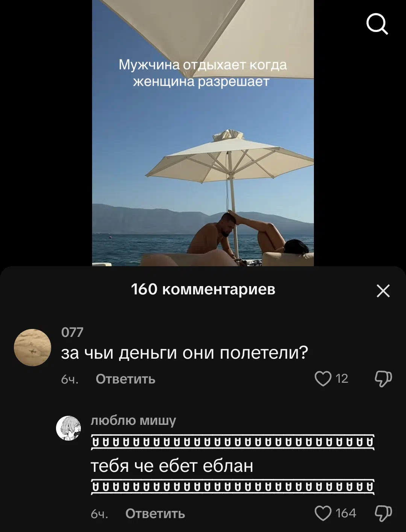Image resolution: width=406 pixels, height=532 pixels.
Task: Tap the 12 likes count on first comment
Action: pos(342,379)
